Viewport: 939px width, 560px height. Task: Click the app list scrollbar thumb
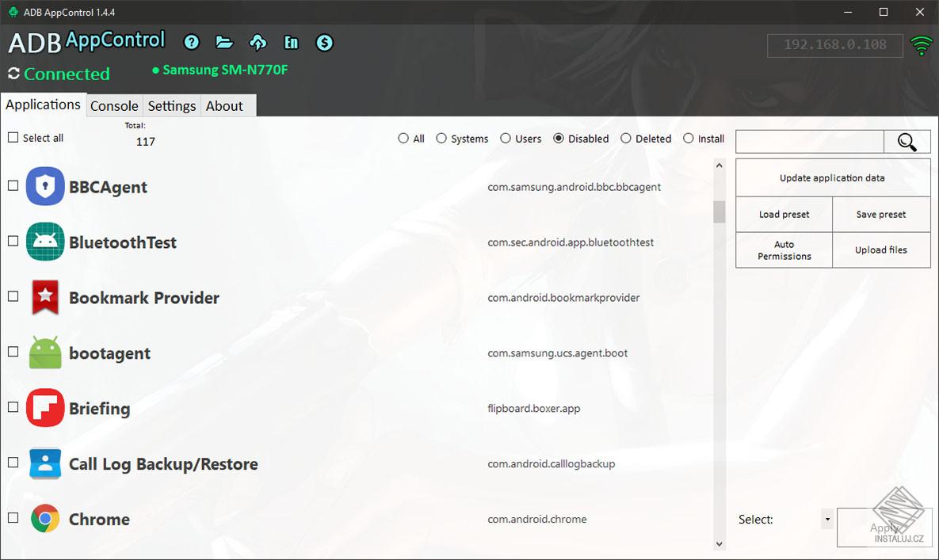pos(720,211)
